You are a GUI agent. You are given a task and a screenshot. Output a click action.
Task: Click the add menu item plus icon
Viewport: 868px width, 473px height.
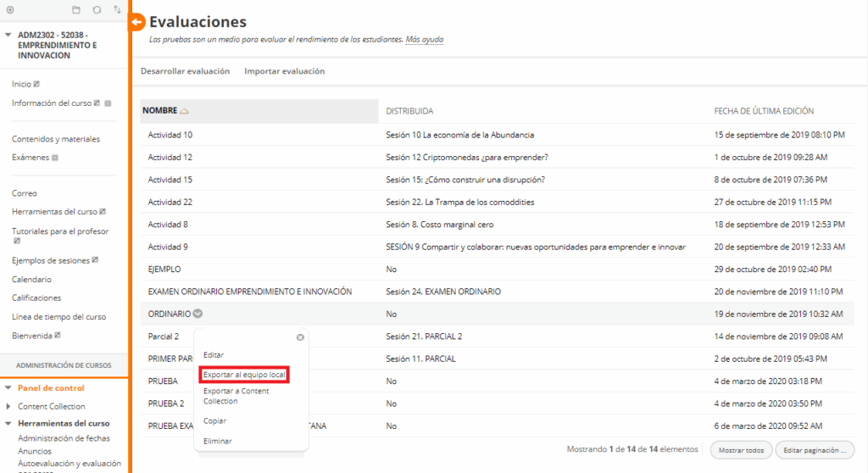(10, 9)
